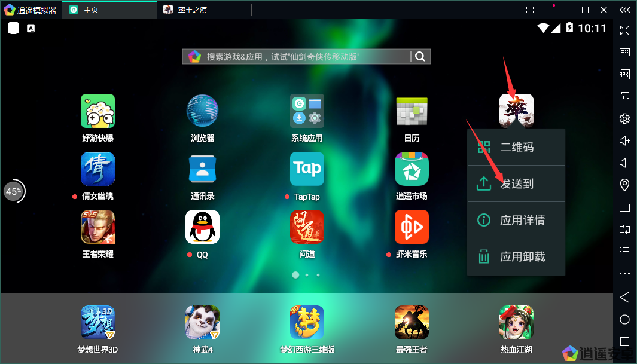Click the Wi-Fi signal status icon
This screenshot has width=637, height=364.
click(543, 28)
